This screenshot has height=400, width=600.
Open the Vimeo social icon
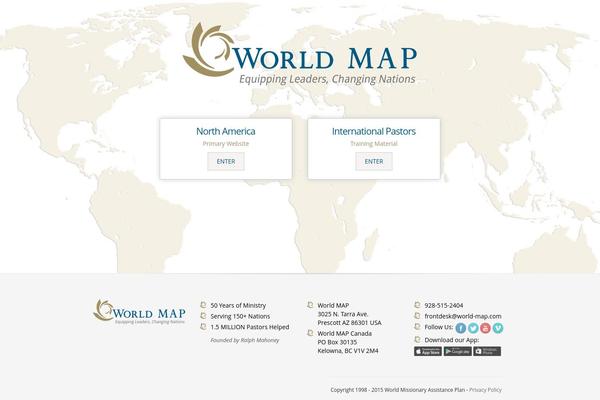pos(497,328)
